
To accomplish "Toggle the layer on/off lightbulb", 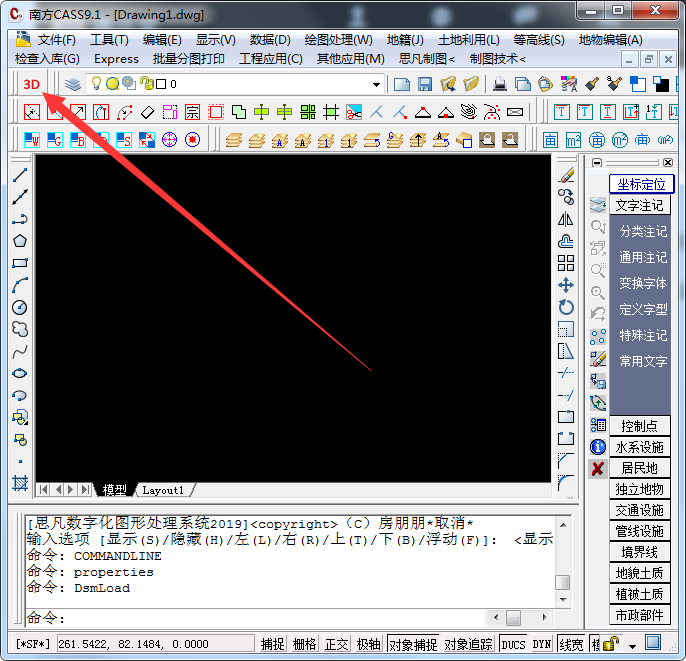I will (x=96, y=83).
